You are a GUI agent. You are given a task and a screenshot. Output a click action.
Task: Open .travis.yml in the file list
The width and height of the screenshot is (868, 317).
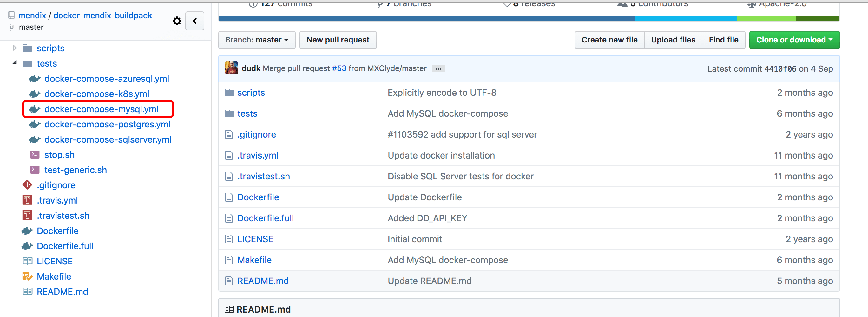tap(258, 155)
